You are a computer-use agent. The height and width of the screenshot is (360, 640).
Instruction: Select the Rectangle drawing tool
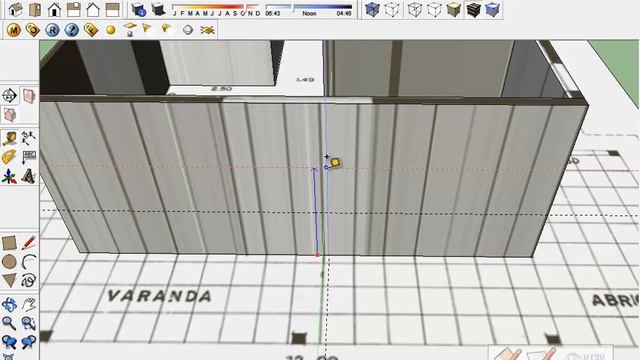(9, 242)
